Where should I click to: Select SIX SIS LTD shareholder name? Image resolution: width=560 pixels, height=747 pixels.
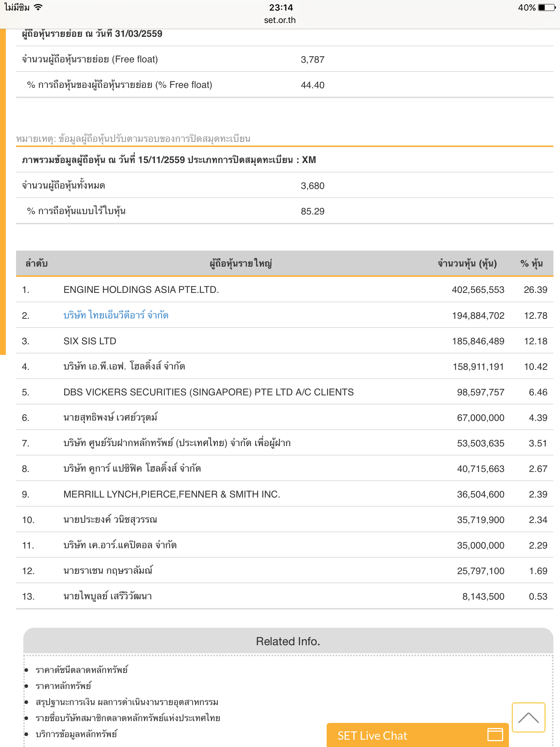click(x=90, y=341)
